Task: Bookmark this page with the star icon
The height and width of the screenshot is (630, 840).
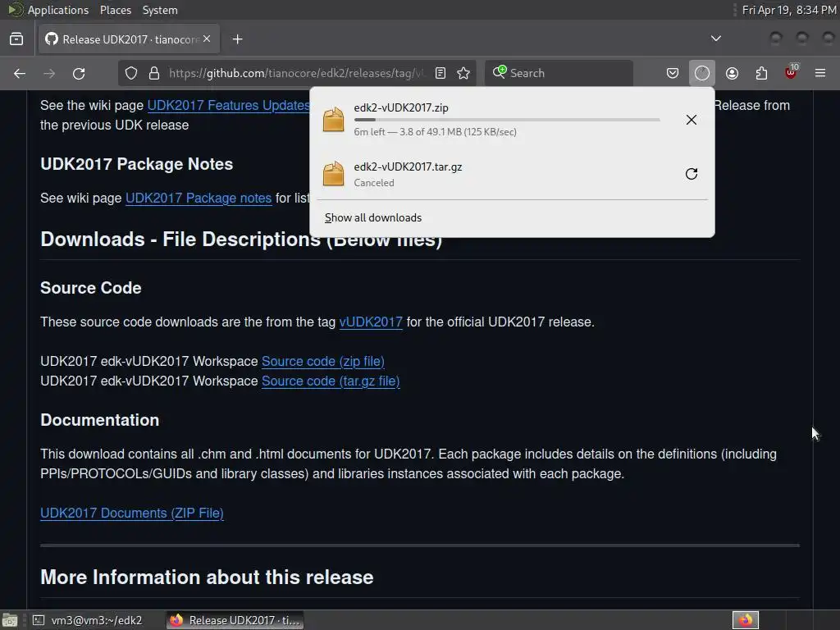Action: 463,73
